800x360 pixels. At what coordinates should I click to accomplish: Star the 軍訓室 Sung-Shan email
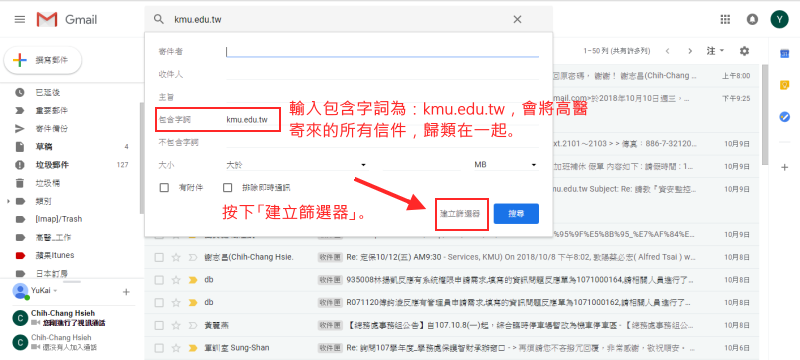coord(176,348)
